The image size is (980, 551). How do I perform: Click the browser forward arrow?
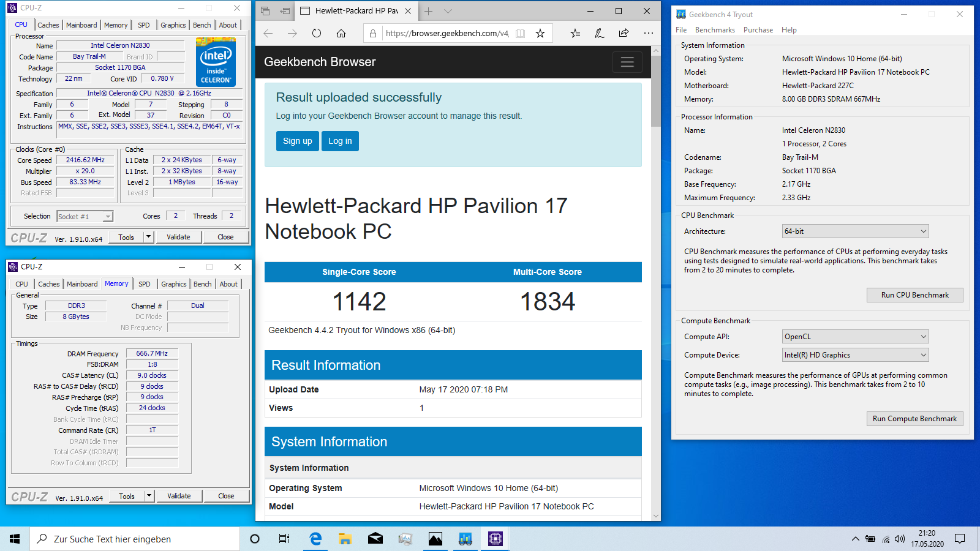(292, 34)
